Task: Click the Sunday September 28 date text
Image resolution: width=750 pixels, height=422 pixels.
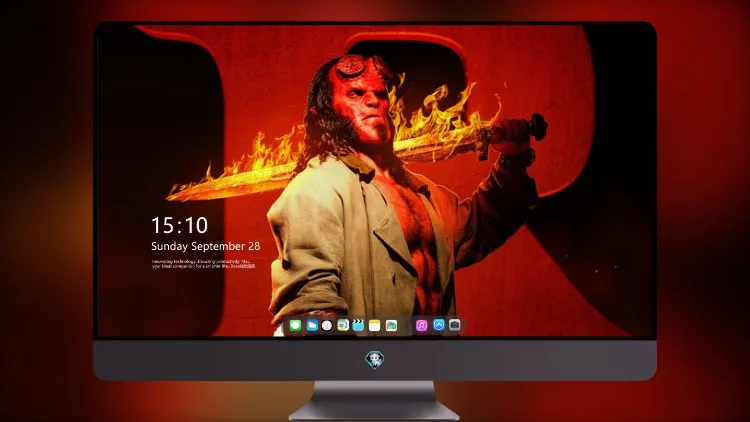Action: 206,246
